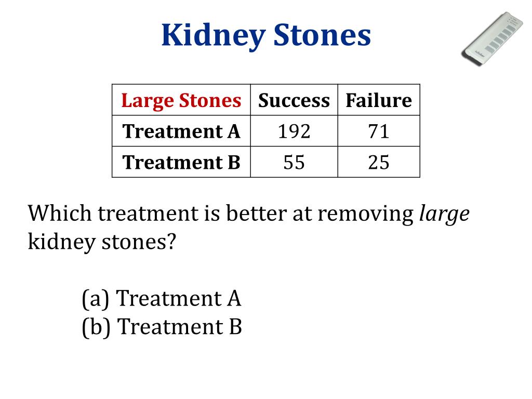Click the word Stones in title
The image size is (532, 399).
coord(322,35)
